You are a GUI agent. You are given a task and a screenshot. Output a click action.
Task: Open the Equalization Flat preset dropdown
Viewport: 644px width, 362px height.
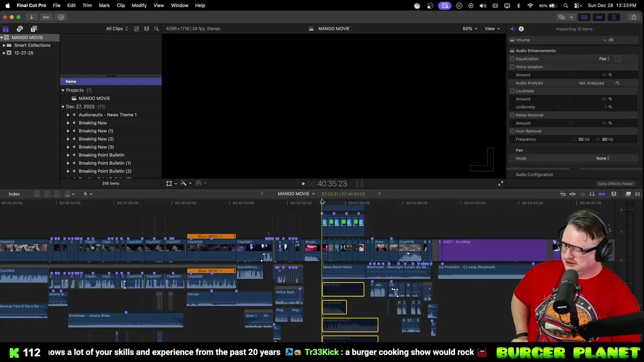pos(604,59)
